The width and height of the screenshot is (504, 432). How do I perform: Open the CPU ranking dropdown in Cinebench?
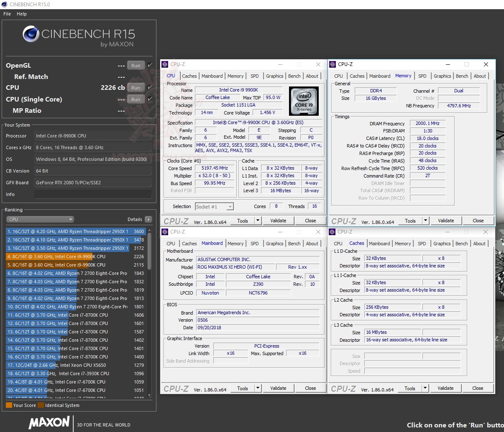coord(40,219)
